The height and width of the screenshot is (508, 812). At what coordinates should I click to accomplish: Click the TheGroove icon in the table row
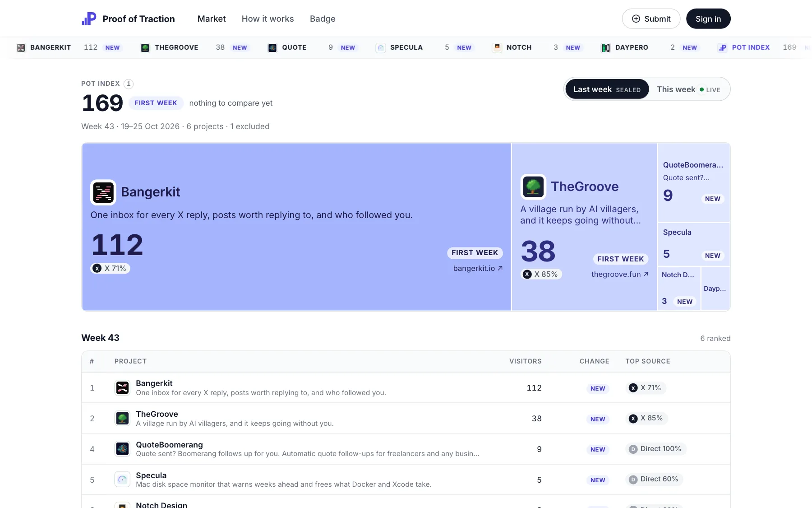point(122,419)
